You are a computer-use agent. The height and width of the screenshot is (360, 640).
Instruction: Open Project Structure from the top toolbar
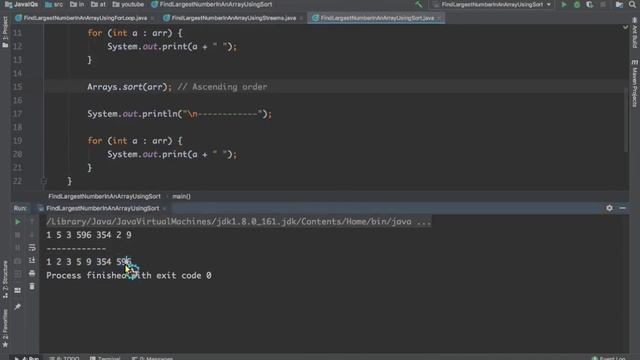[x=619, y=4]
